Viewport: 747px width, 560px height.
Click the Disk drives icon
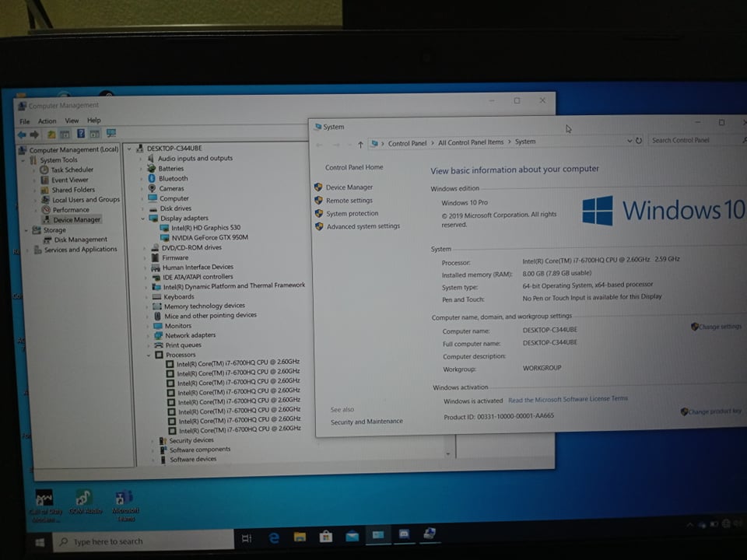pos(153,209)
